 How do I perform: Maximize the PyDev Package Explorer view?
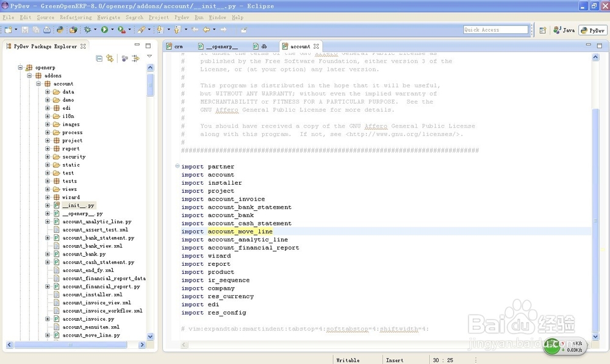pos(148,46)
